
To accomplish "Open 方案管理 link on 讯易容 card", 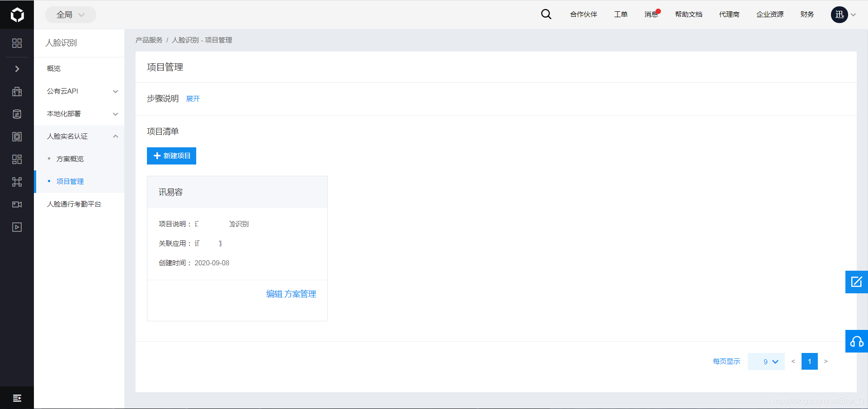I will [x=300, y=294].
